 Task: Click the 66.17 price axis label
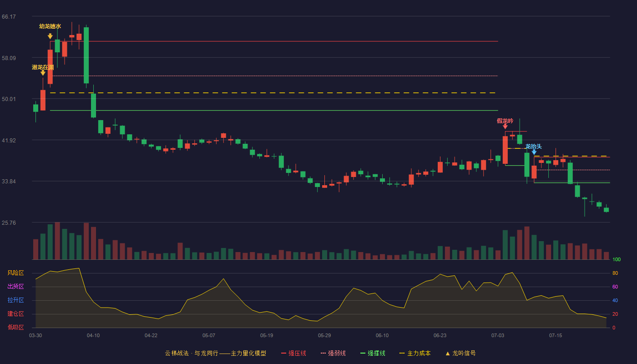pyautogui.click(x=9, y=17)
